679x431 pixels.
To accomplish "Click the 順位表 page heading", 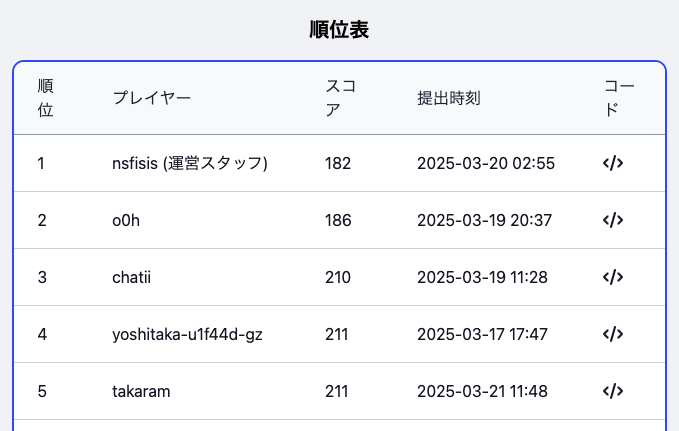I will 339,30.
